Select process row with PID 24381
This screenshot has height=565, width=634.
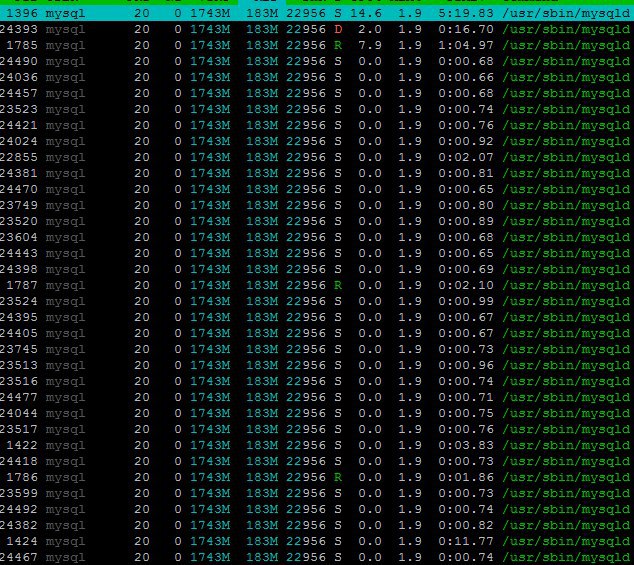pos(317,174)
